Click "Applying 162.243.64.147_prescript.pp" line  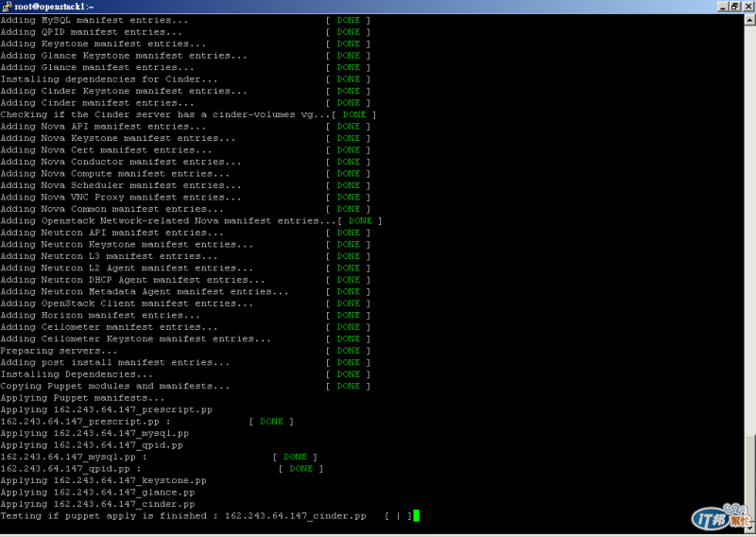106,409
